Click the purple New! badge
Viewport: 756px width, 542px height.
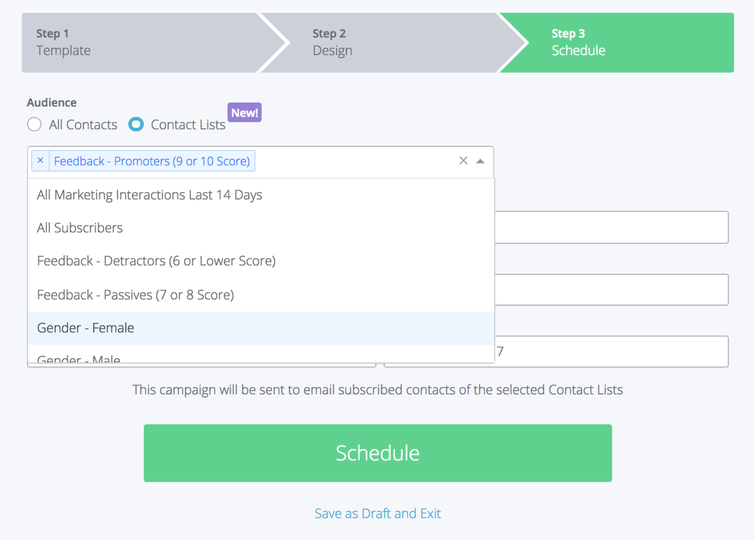point(245,113)
